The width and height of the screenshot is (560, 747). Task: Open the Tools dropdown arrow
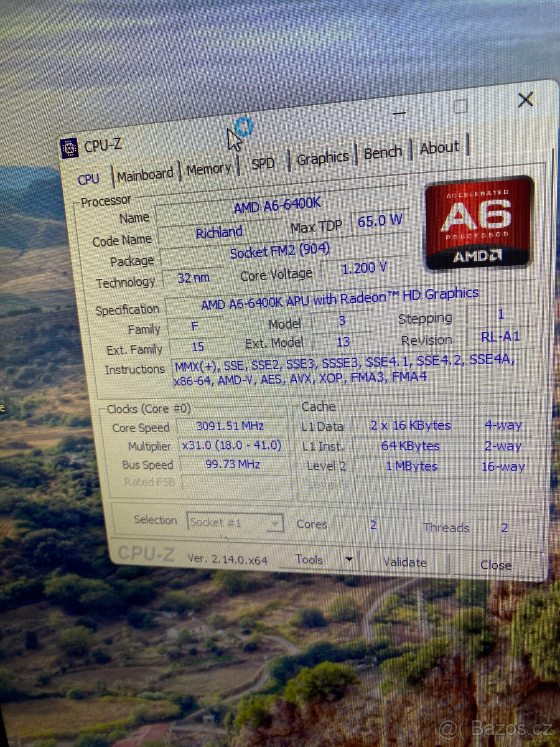pos(349,560)
